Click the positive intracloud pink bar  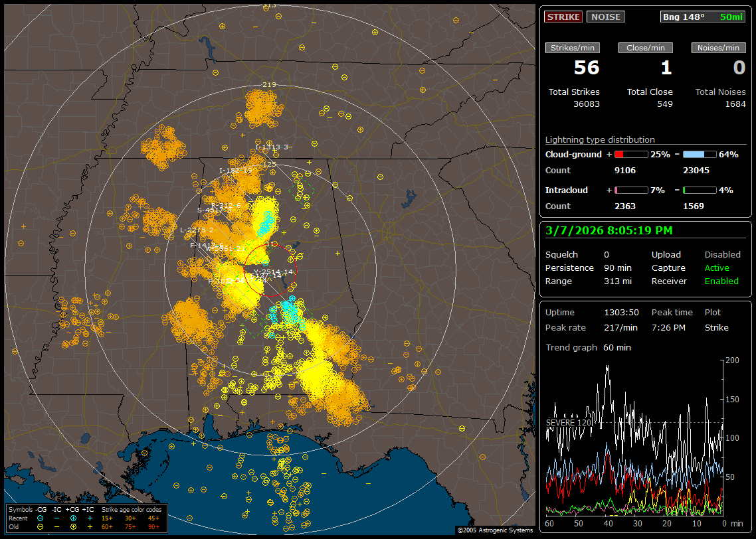630,190
